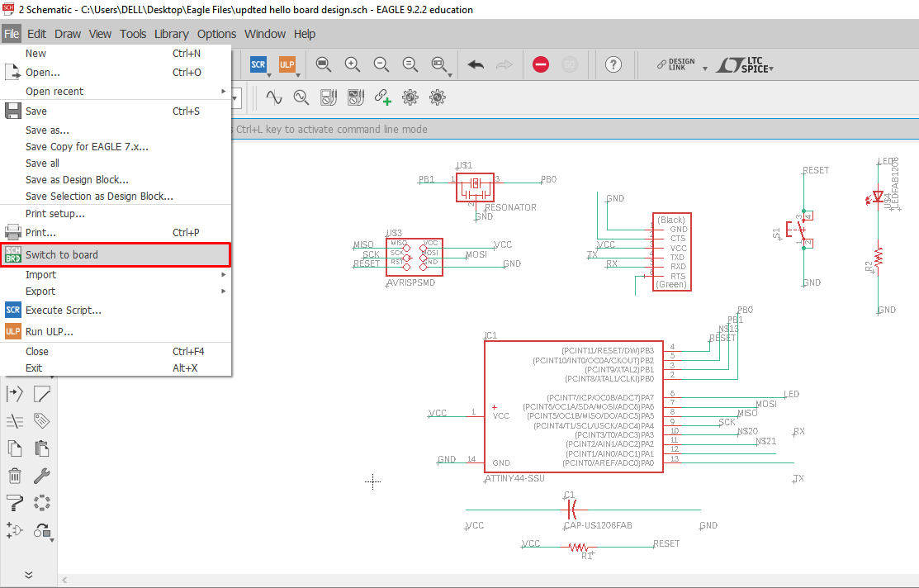Open the sheet combo box dropdown arrow
The width and height of the screenshot is (919, 588).
235,98
